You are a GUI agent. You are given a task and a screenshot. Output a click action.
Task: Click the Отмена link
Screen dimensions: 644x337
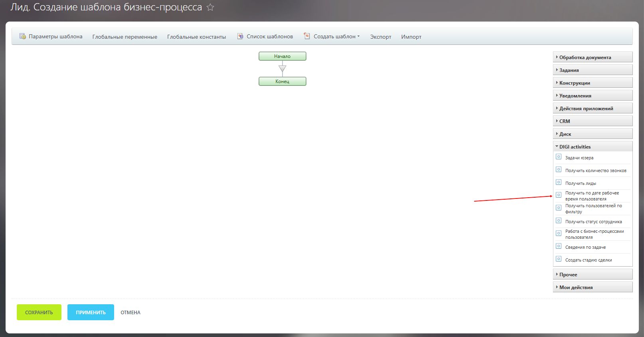[x=130, y=313]
